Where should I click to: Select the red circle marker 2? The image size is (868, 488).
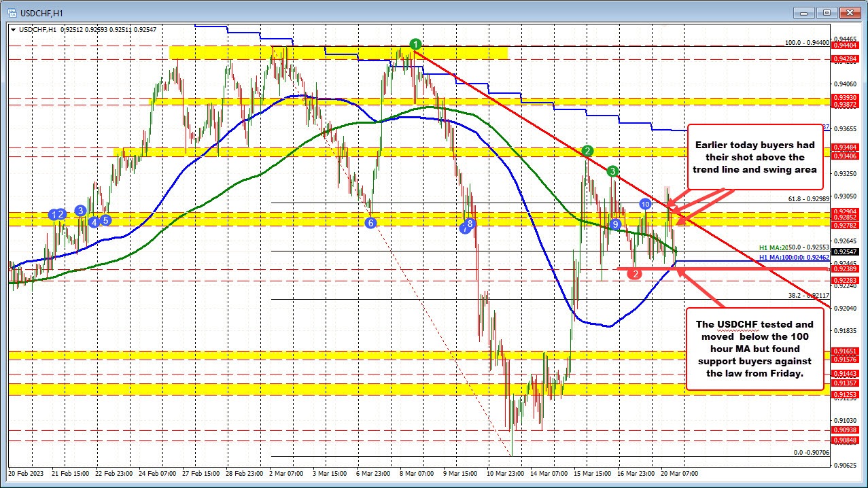coord(635,274)
